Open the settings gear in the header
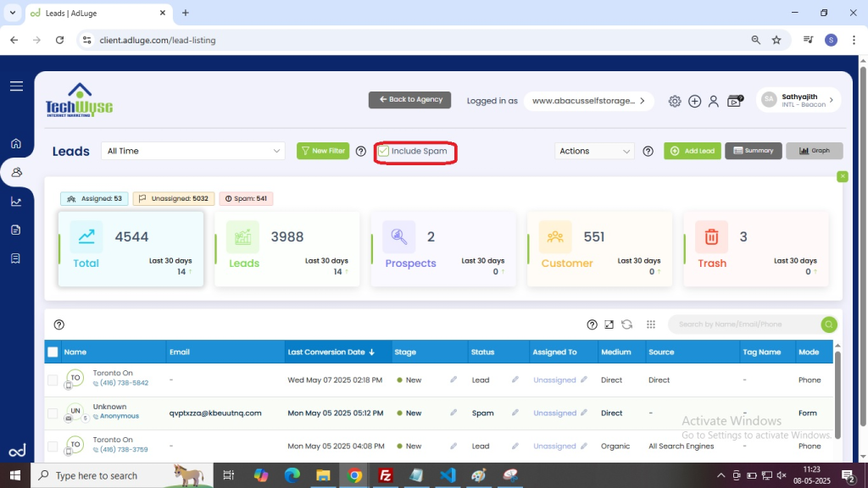 click(675, 101)
